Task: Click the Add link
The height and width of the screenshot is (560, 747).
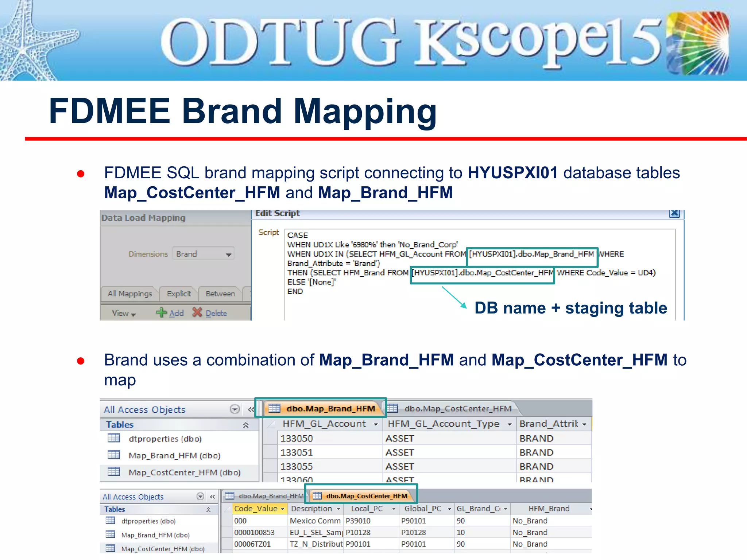Action: click(177, 313)
